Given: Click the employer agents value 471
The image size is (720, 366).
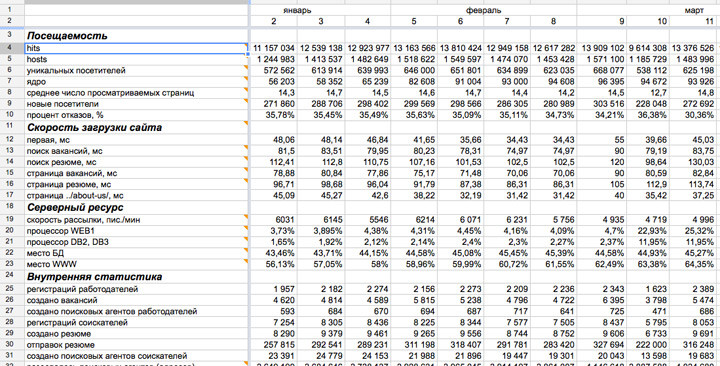Looking at the screenshot, I should click(648, 311).
